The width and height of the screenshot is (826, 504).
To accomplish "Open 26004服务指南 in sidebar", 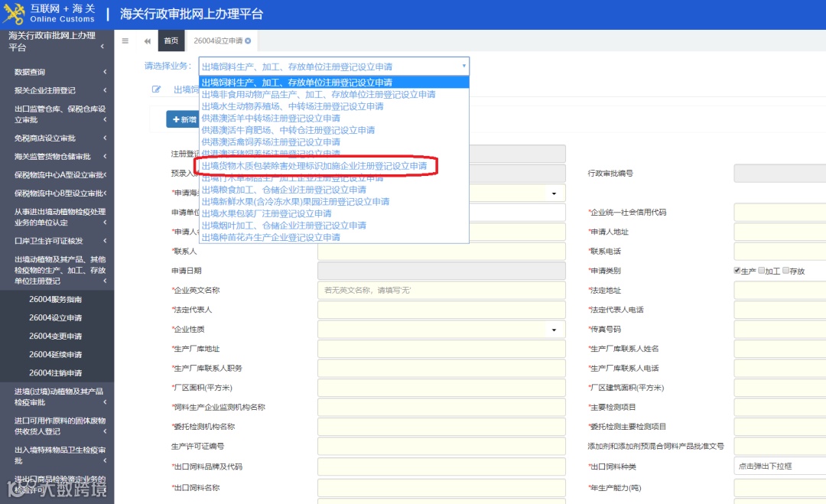I will coord(55,299).
